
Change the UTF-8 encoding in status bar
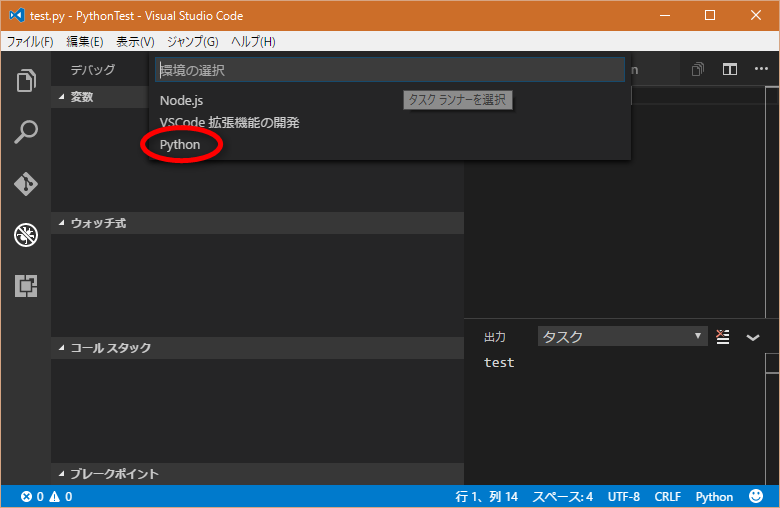point(624,497)
